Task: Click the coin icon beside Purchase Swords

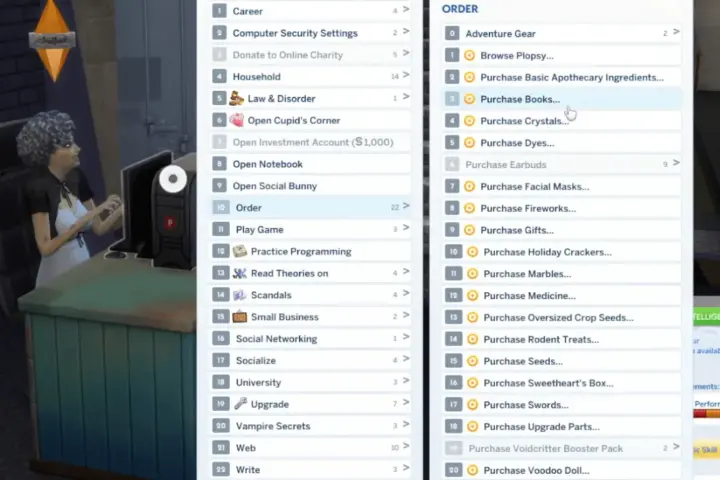Action: click(x=472, y=405)
